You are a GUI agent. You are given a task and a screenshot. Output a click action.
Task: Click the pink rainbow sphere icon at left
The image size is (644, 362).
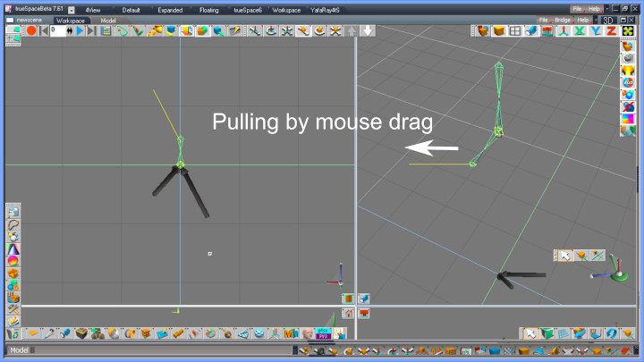coord(13,261)
